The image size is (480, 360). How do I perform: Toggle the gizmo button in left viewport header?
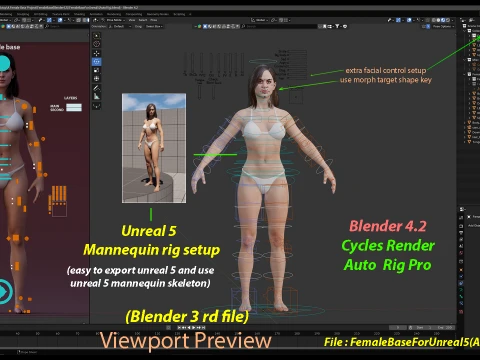(49, 20)
